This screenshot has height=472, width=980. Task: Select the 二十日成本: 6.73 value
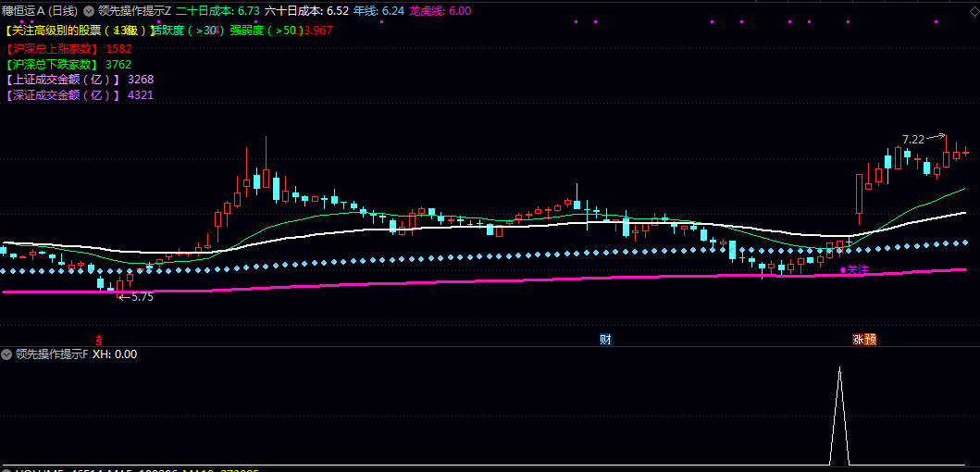coord(217,10)
